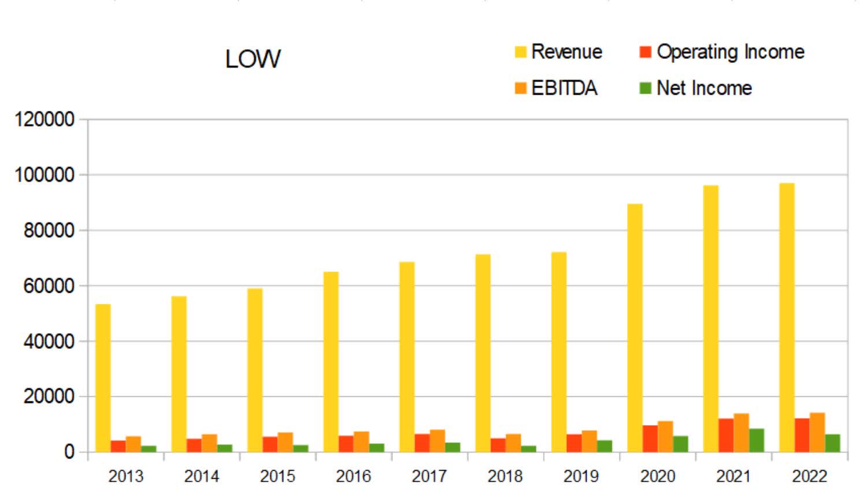Image resolution: width=868 pixels, height=503 pixels.
Task: Click the 2017 x-axis label
Action: click(429, 476)
